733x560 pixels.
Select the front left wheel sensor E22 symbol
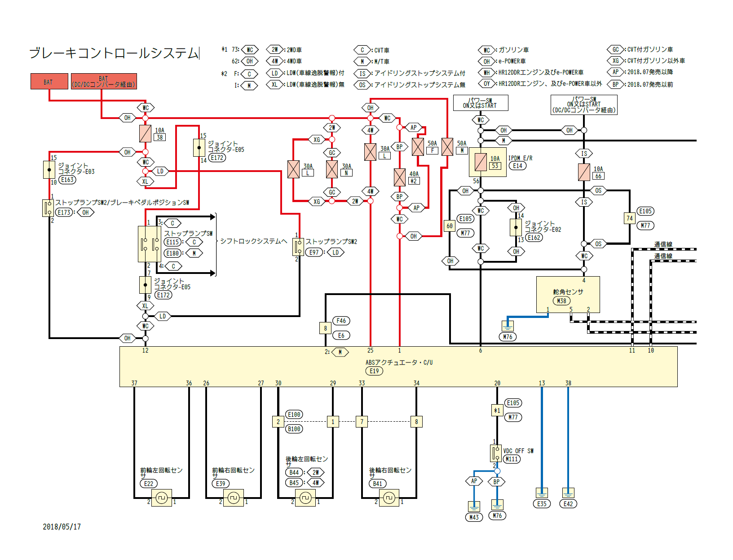tap(162, 498)
